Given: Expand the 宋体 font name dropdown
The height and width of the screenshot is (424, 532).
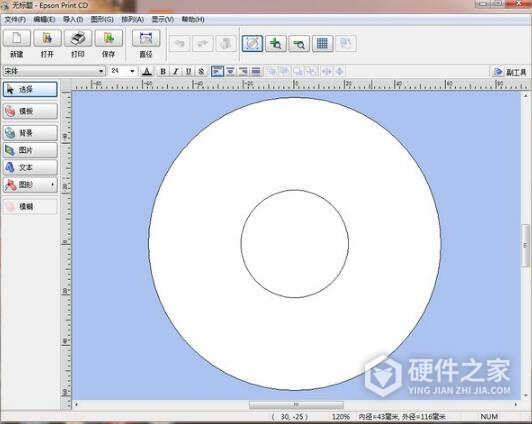Looking at the screenshot, I should (x=101, y=71).
